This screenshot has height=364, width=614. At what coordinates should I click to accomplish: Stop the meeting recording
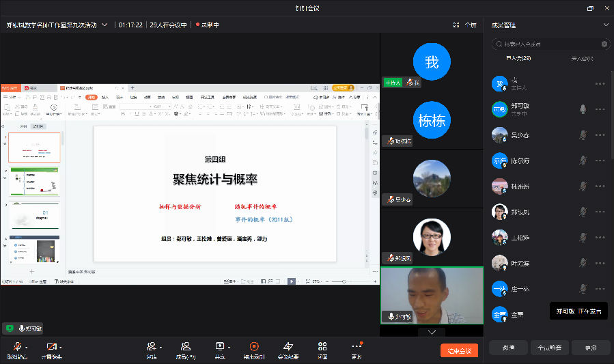click(x=254, y=347)
